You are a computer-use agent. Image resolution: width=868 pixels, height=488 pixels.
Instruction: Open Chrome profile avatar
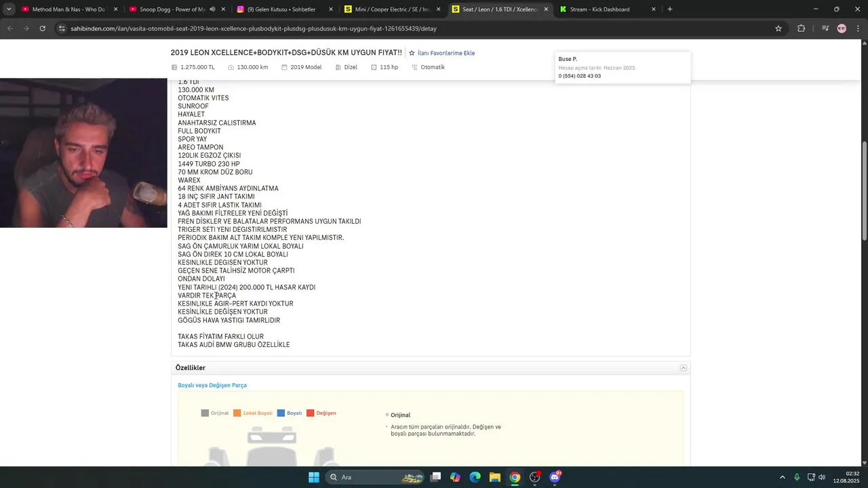point(842,28)
